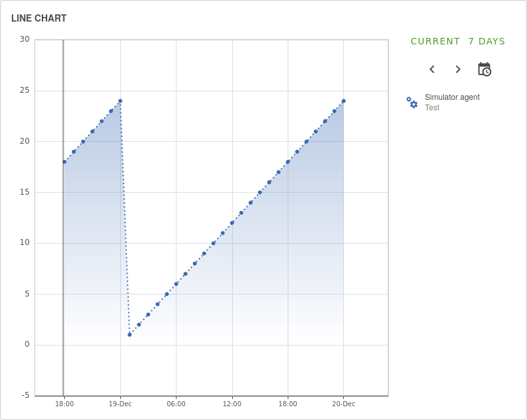
Task: Click the 19-Dec x-axis label
Action: [x=120, y=404]
